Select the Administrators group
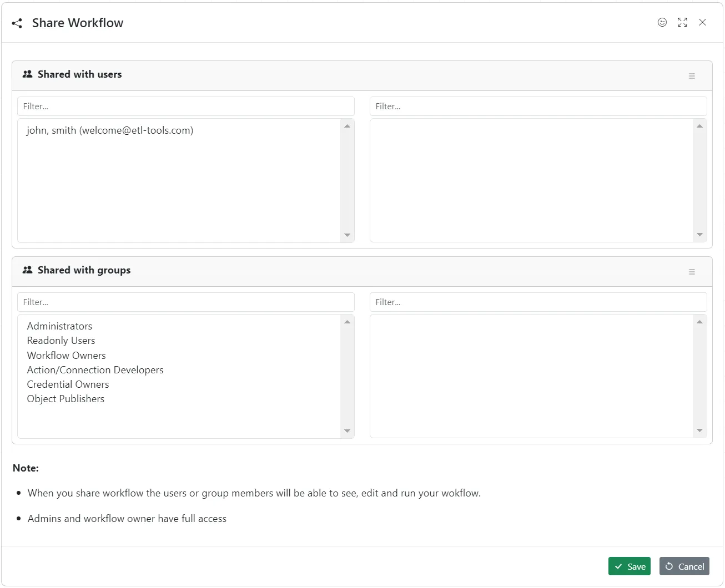This screenshot has height=588, width=725. point(59,326)
